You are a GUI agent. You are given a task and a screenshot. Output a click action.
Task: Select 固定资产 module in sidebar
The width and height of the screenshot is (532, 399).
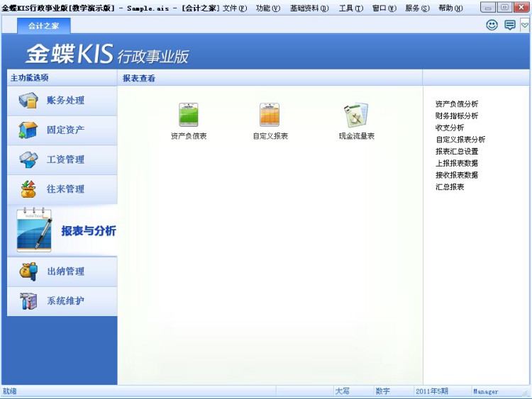click(62, 130)
